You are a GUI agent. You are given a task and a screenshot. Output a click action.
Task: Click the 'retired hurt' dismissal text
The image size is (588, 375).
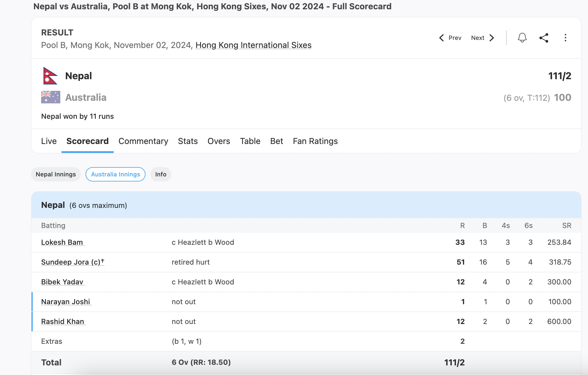click(x=190, y=262)
